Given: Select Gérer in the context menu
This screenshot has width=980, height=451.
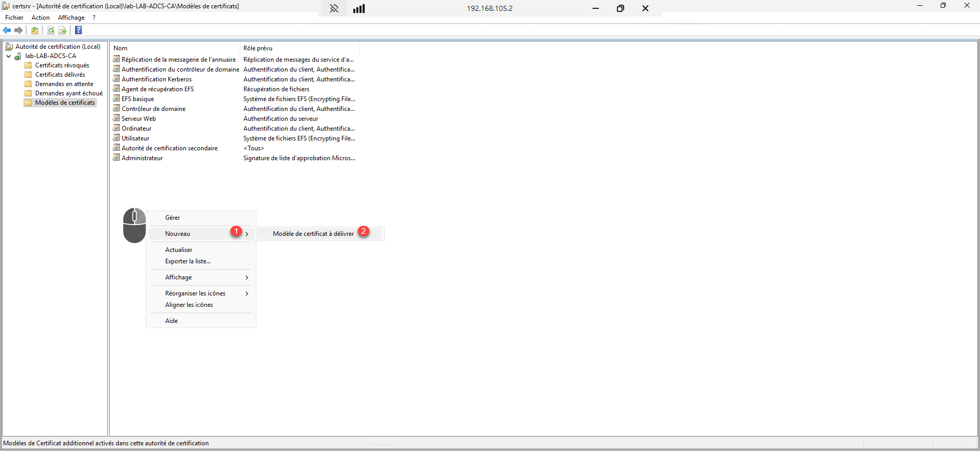Looking at the screenshot, I should click(172, 218).
